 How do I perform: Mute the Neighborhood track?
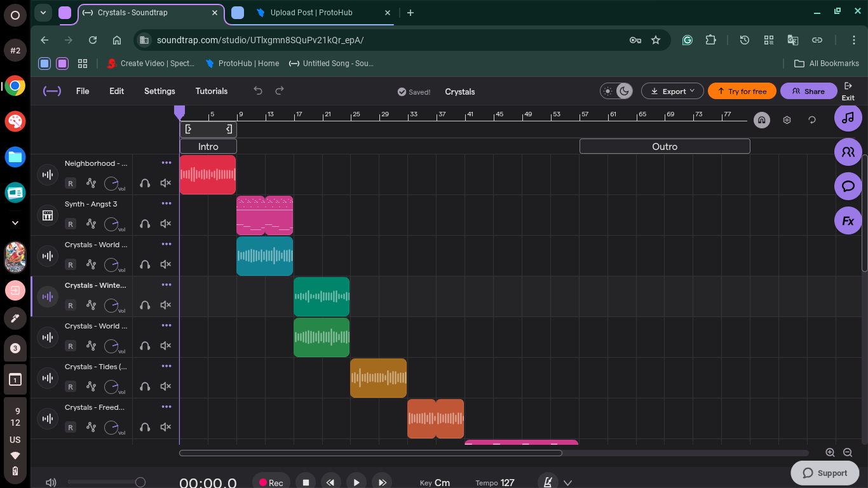coord(166,183)
